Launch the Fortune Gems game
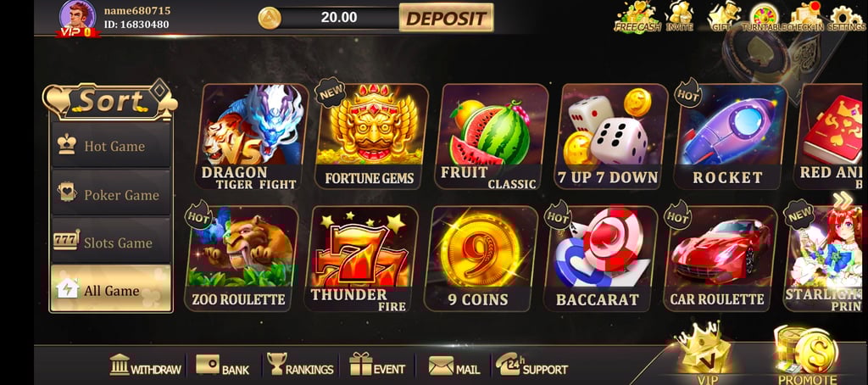868x385 pixels. [x=370, y=136]
